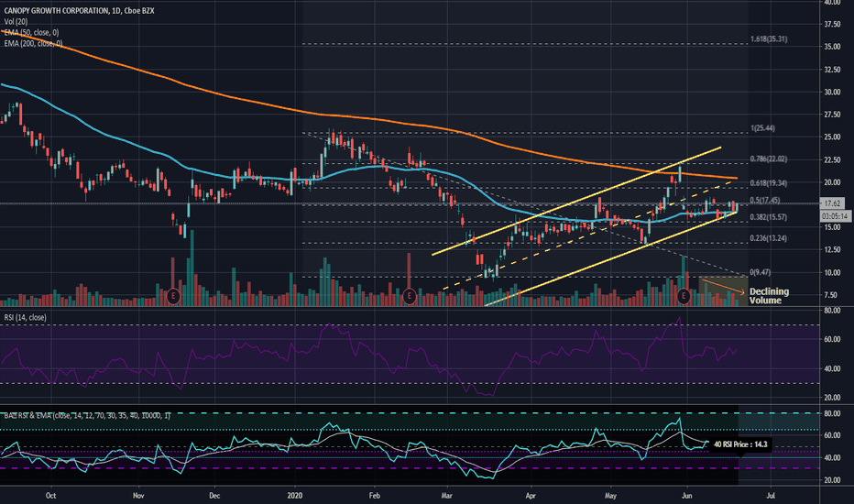
Task: Click the Nov label on time axis
Action: [138, 496]
